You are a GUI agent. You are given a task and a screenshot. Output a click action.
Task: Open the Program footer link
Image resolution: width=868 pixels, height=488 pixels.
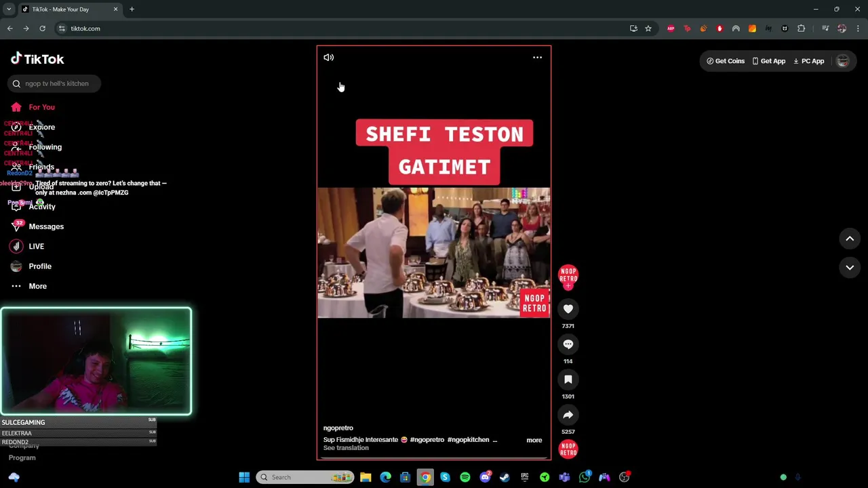click(22, 458)
